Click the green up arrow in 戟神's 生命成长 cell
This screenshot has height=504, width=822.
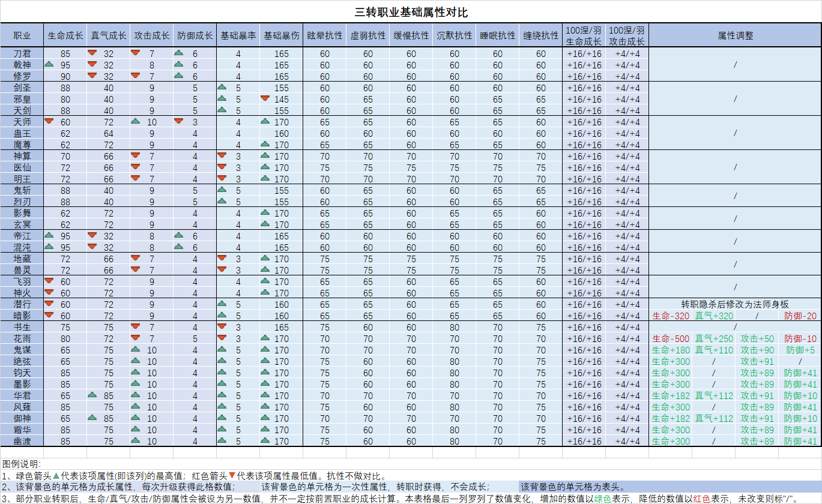coord(49,64)
